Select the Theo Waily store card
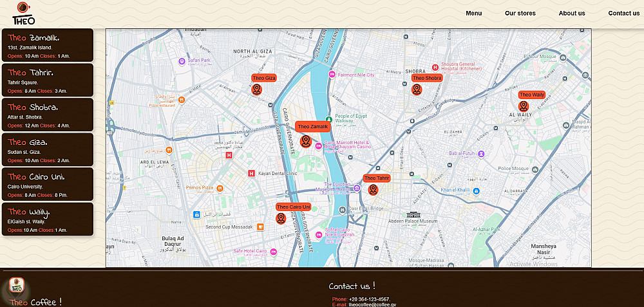This screenshot has width=644, height=307. click(48, 219)
